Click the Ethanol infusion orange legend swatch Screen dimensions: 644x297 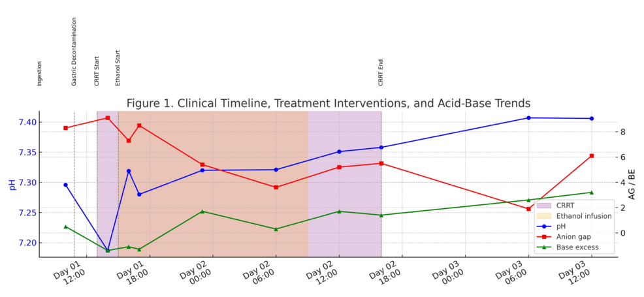click(x=544, y=216)
